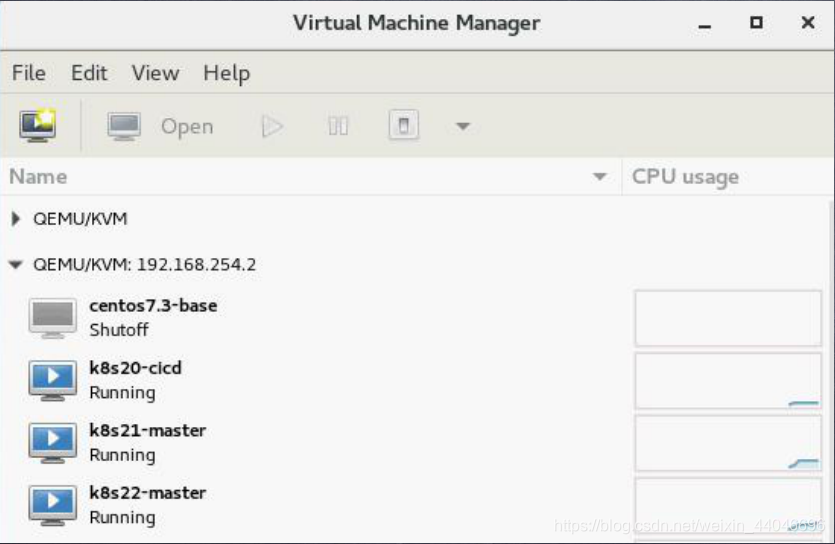The height and width of the screenshot is (544, 835).
Task: Open the Edit menu
Action: pyautogui.click(x=89, y=73)
